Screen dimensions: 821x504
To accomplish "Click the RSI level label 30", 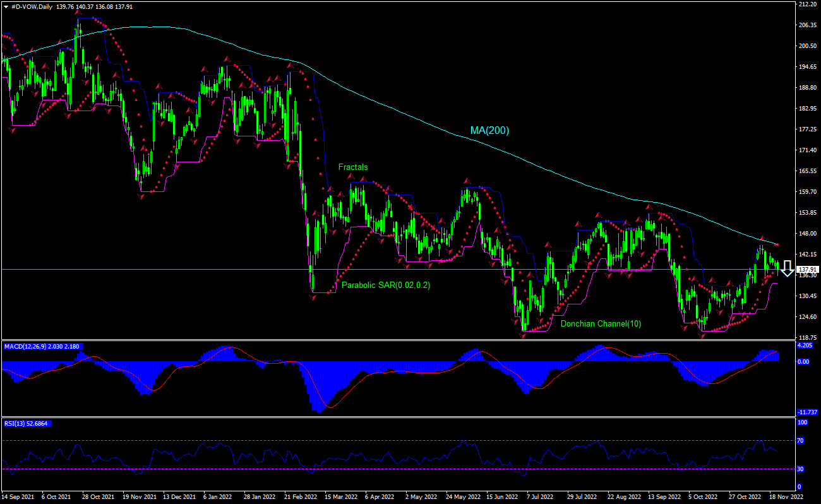I will coord(801,469).
